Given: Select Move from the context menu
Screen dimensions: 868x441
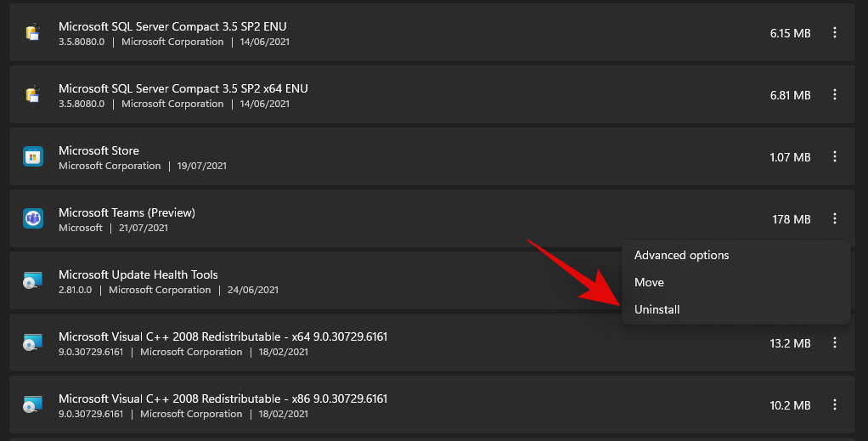Looking at the screenshot, I should pos(736,283).
